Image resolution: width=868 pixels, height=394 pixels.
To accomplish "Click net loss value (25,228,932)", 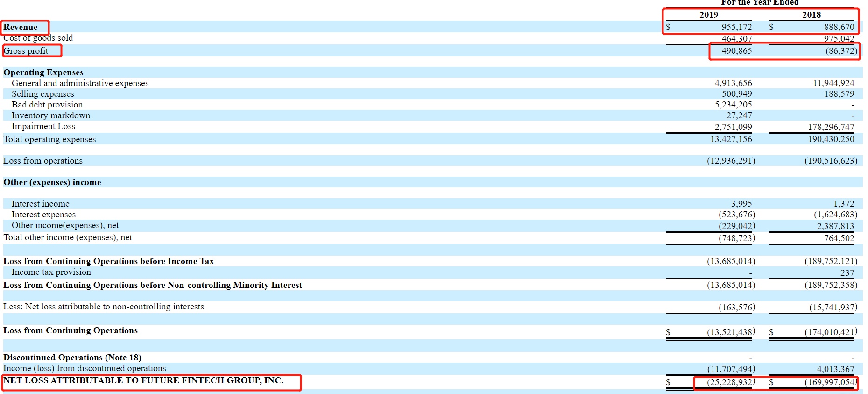I will pyautogui.click(x=731, y=382).
